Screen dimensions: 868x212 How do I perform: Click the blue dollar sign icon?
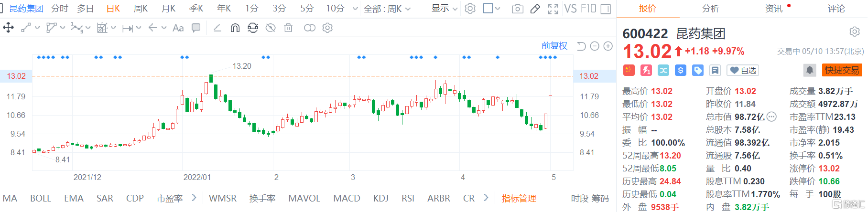[681, 70]
